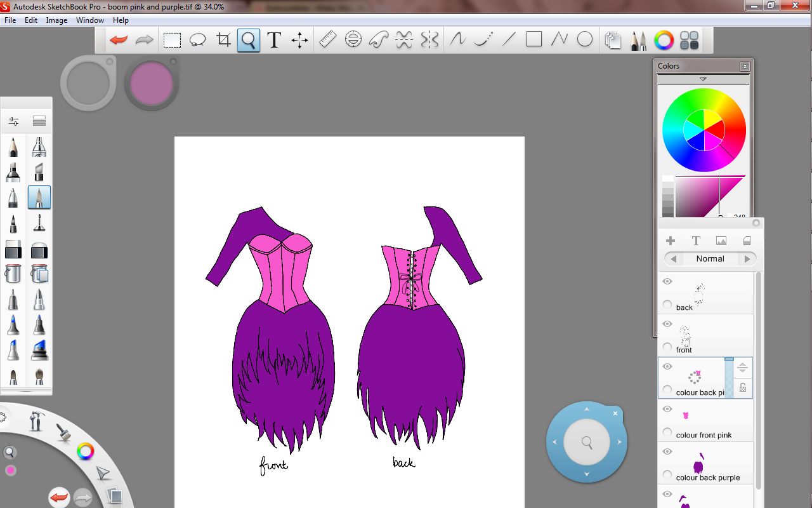Select the Crop tool in toolbar
This screenshot has width=812, height=508.
pyautogui.click(x=223, y=40)
